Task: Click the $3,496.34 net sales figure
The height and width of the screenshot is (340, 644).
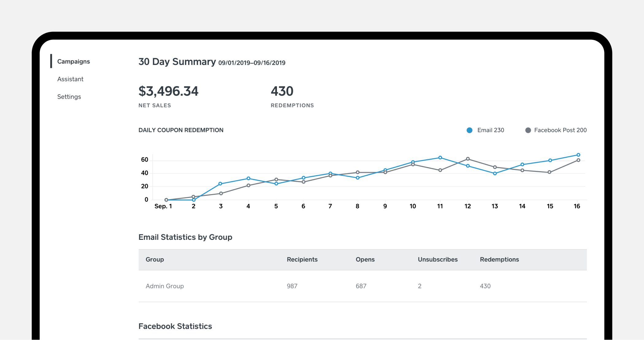Action: point(168,91)
